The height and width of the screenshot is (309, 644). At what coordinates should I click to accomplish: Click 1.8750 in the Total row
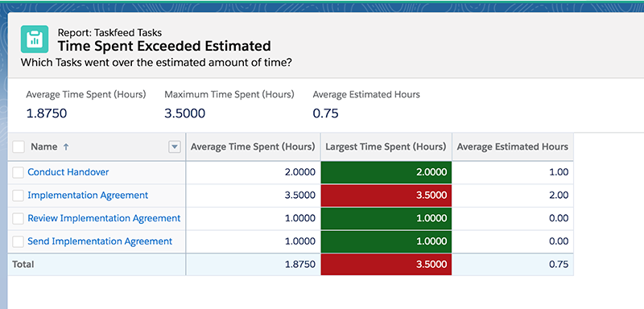tap(300, 264)
